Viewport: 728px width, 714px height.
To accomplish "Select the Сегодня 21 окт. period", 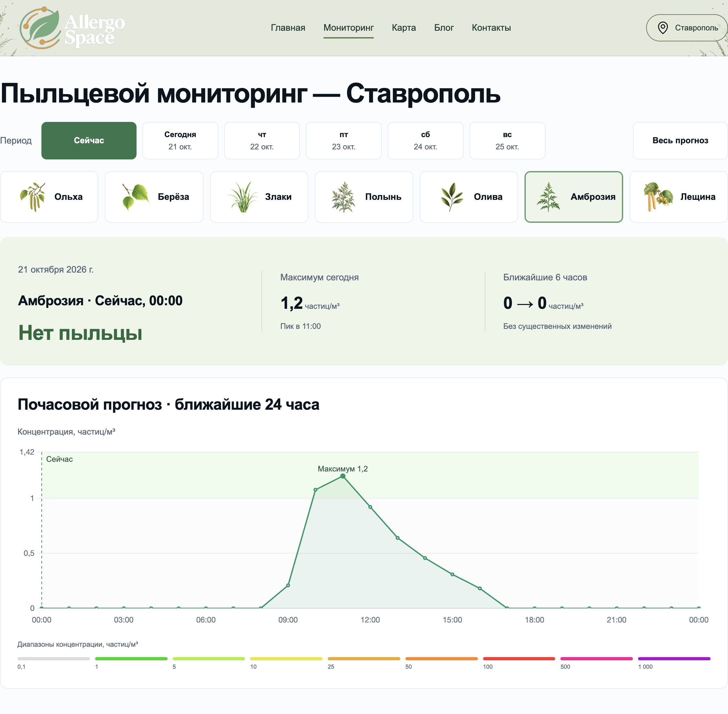I will tap(180, 141).
